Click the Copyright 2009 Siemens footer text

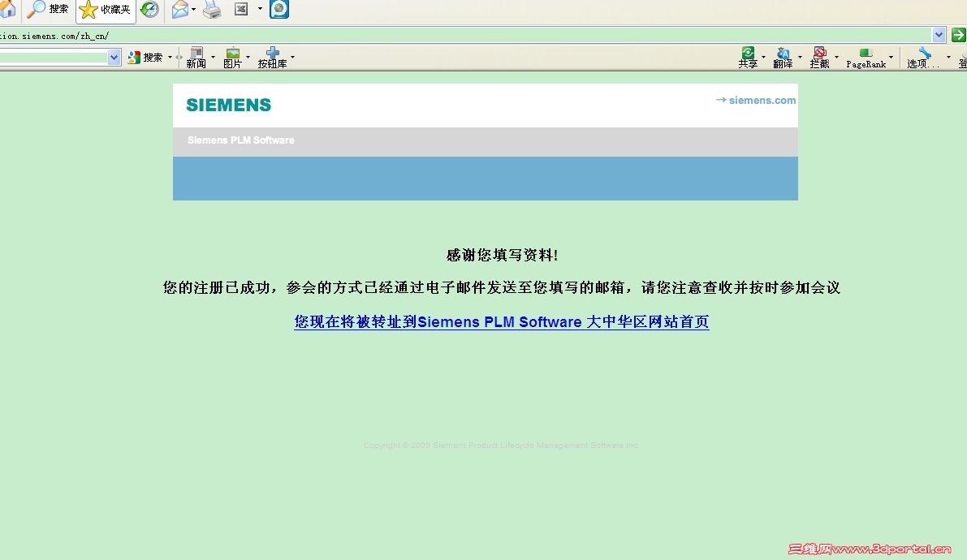click(501, 446)
